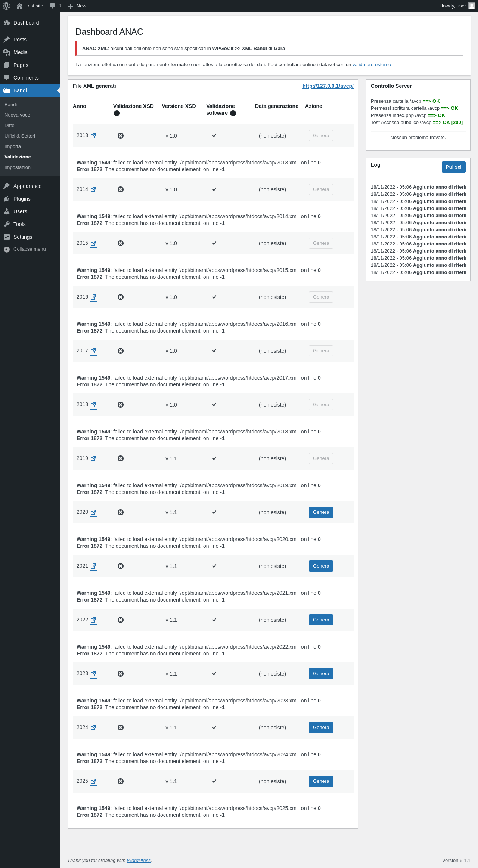Open the validatore esterno link
The width and height of the screenshot is (478, 868).
372,65
